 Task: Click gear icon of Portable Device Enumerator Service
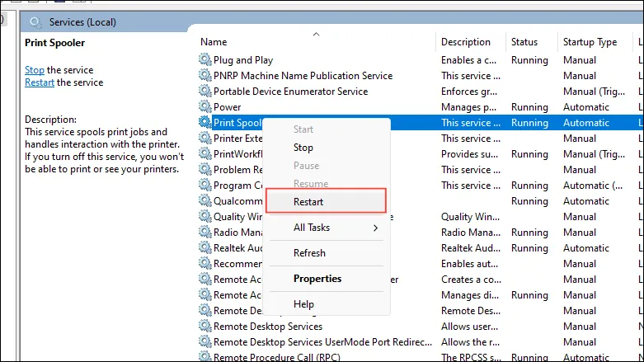point(205,91)
